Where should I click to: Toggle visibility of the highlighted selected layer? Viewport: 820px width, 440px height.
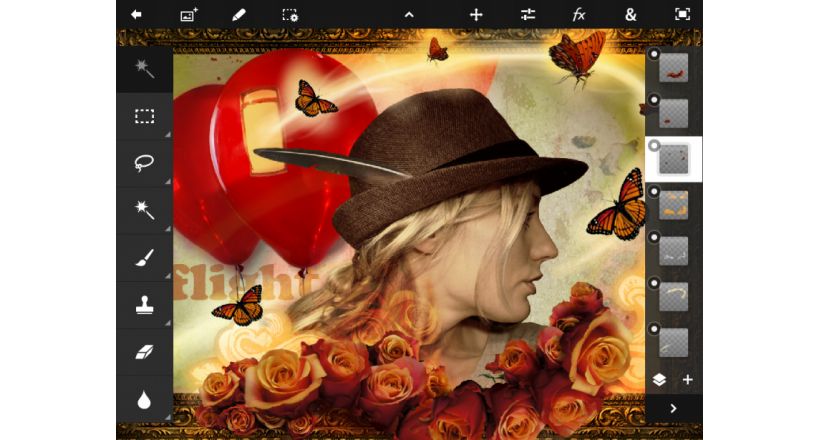(x=654, y=145)
